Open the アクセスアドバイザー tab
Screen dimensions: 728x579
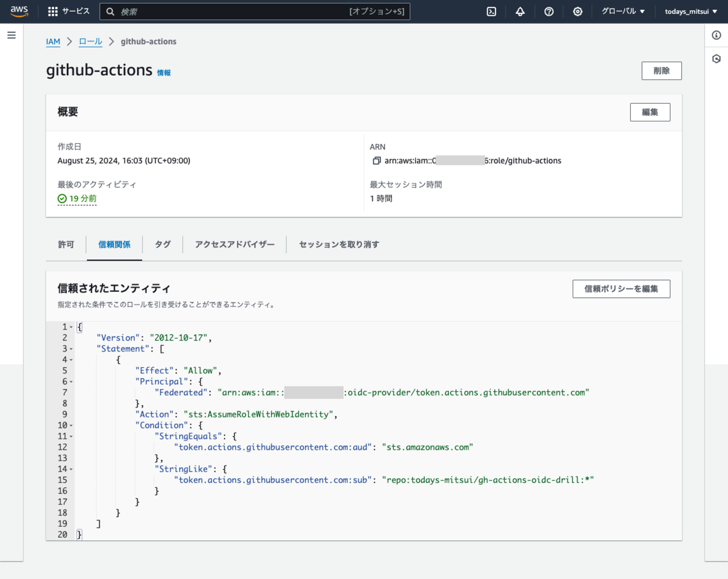pyautogui.click(x=234, y=244)
